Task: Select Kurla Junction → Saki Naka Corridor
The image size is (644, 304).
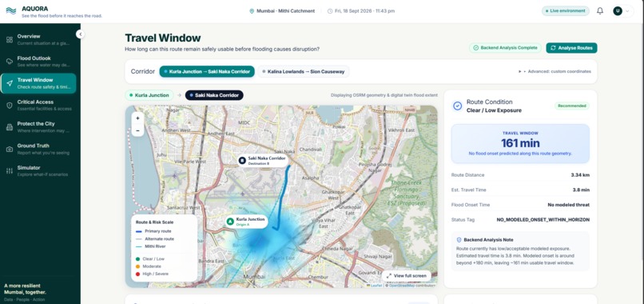Action: 207,71
